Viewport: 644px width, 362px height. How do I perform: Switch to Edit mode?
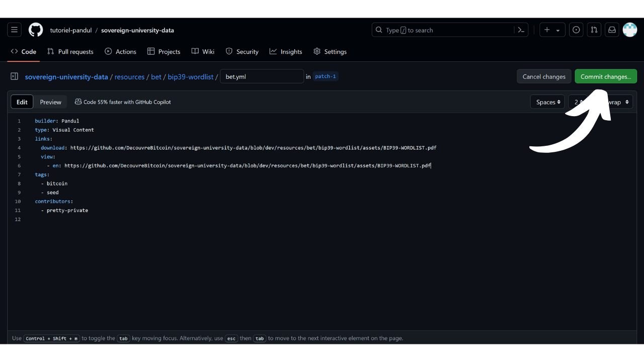point(22,102)
